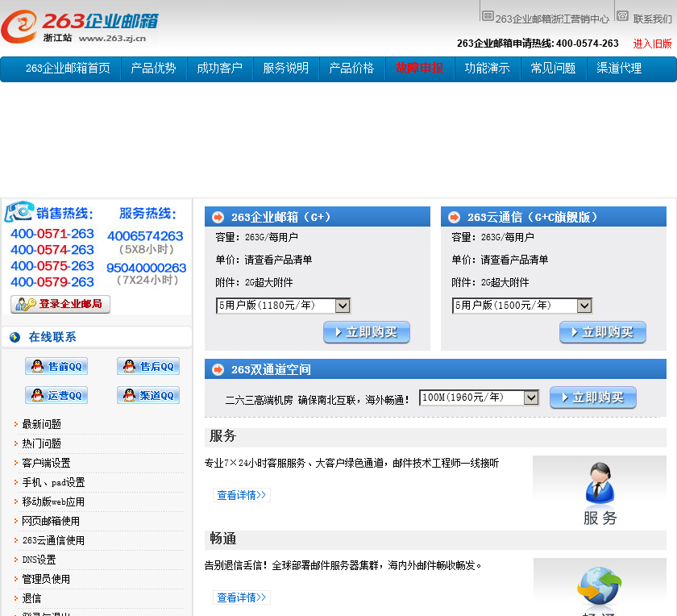Contact 售后QQ penguin button
677x616 pixels.
pyautogui.click(x=148, y=366)
